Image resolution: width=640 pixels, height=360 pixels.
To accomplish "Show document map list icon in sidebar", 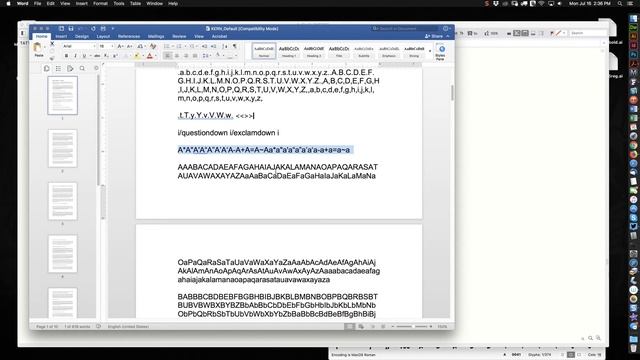I will pos(58,69).
